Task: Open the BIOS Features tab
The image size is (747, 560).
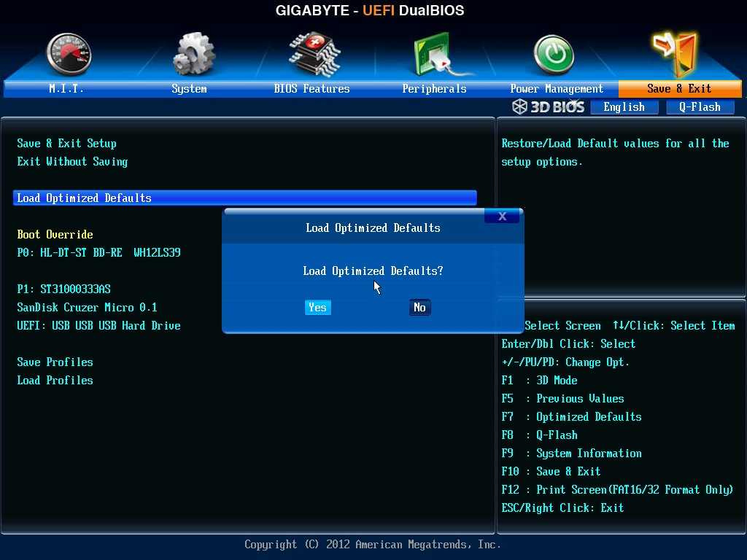Action: point(311,88)
